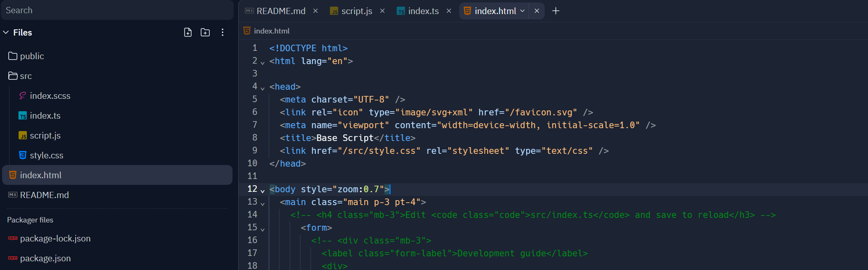The width and height of the screenshot is (868, 270).
Task: Fold the body tag at line 12
Action: coord(263,191)
